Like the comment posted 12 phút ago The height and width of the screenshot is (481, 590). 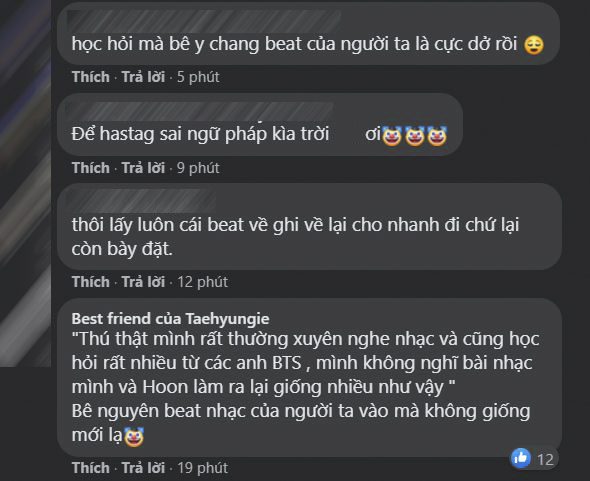click(x=91, y=282)
